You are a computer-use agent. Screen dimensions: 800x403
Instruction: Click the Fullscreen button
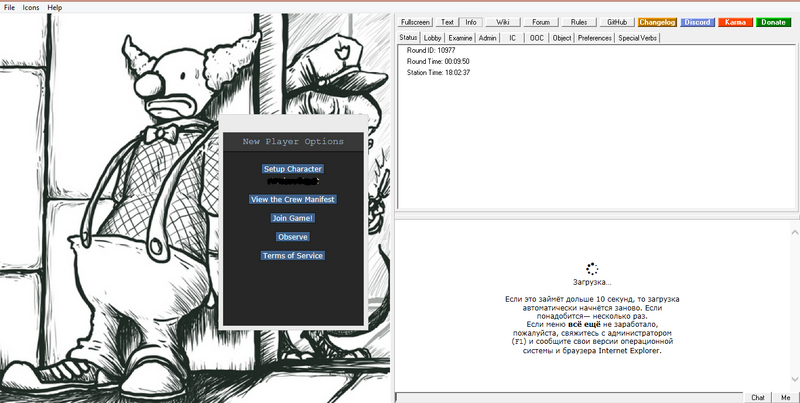[415, 22]
